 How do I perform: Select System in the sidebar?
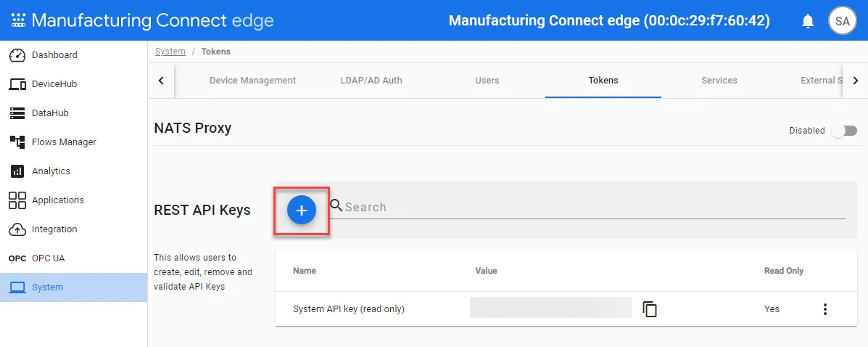74,287
